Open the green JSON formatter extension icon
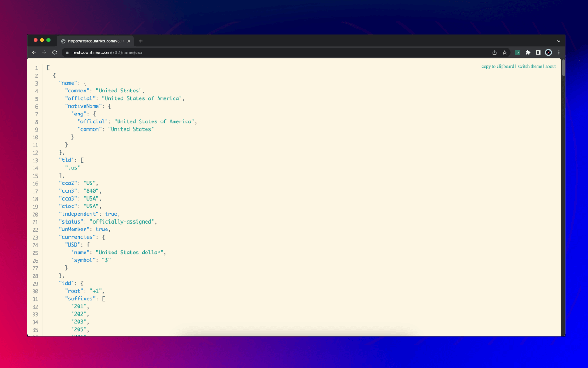Viewport: 588px width, 368px height. [517, 52]
